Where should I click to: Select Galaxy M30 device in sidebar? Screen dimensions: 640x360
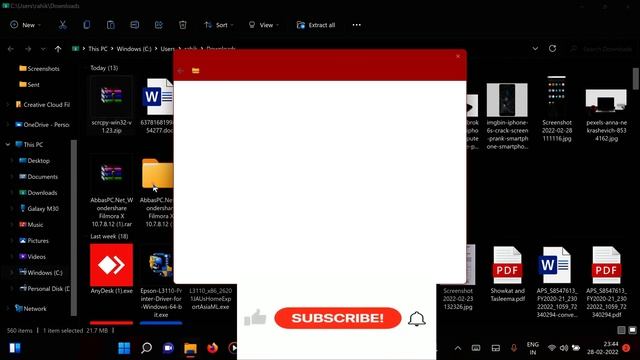(x=39, y=209)
